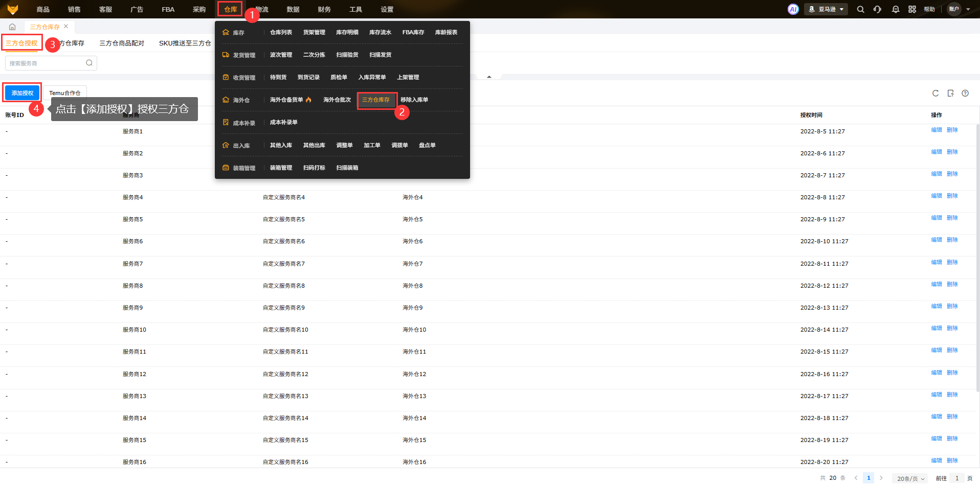Open the 工具 top menu
980x487 pixels.
[x=355, y=9]
